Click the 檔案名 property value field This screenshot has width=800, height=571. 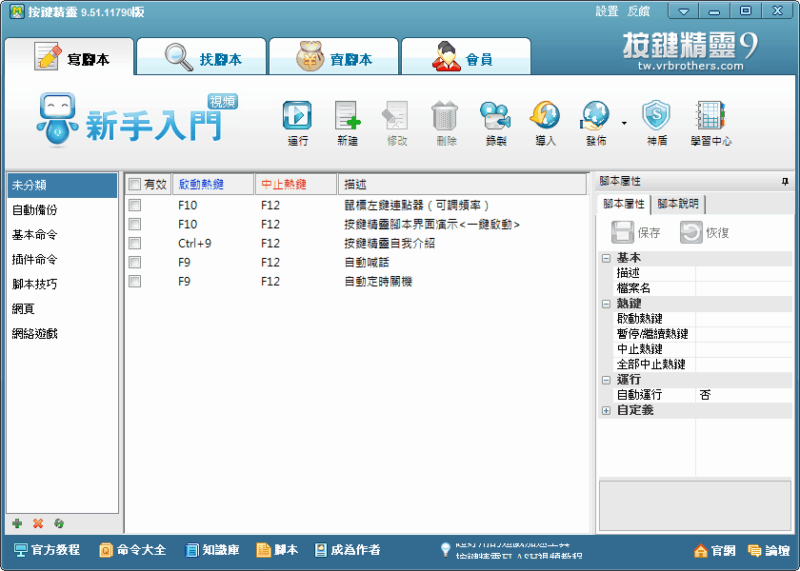743,288
